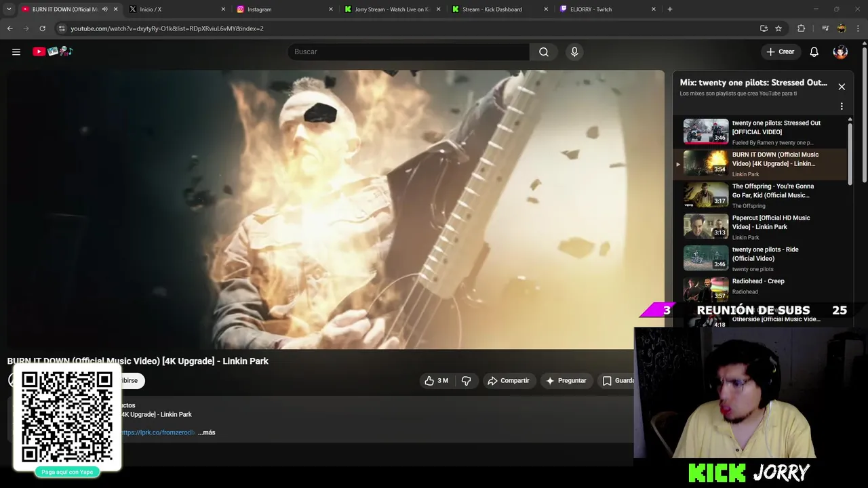Go to the YouTube home logo
868x488 pixels.
coord(53,52)
